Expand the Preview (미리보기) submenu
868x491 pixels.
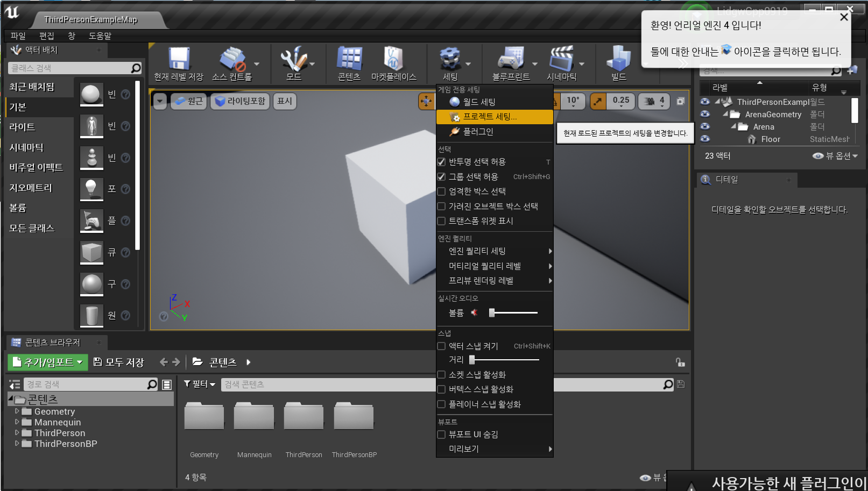(495, 449)
